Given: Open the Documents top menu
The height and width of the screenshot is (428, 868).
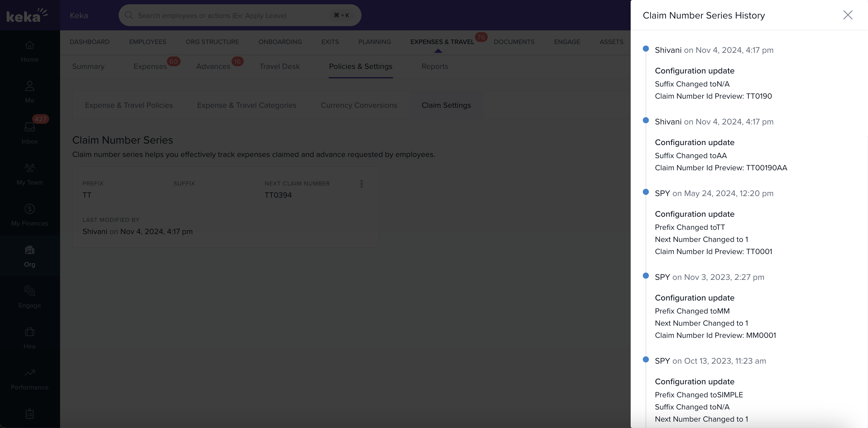Looking at the screenshot, I should pos(514,42).
